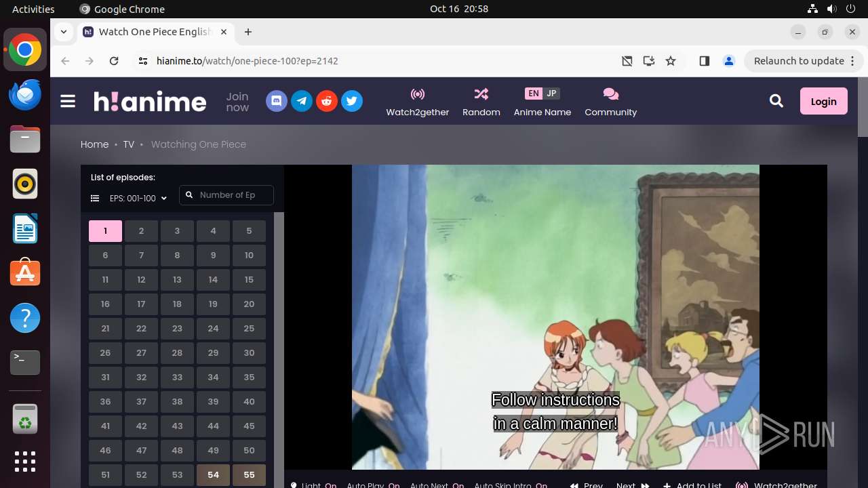The width and height of the screenshot is (868, 488).
Task: Click the episode list scrollbar
Action: [278, 350]
